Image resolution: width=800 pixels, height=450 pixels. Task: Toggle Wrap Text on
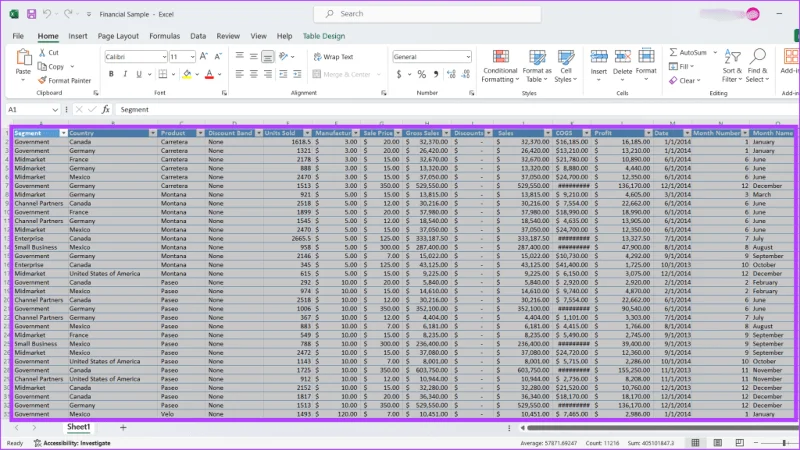point(333,57)
